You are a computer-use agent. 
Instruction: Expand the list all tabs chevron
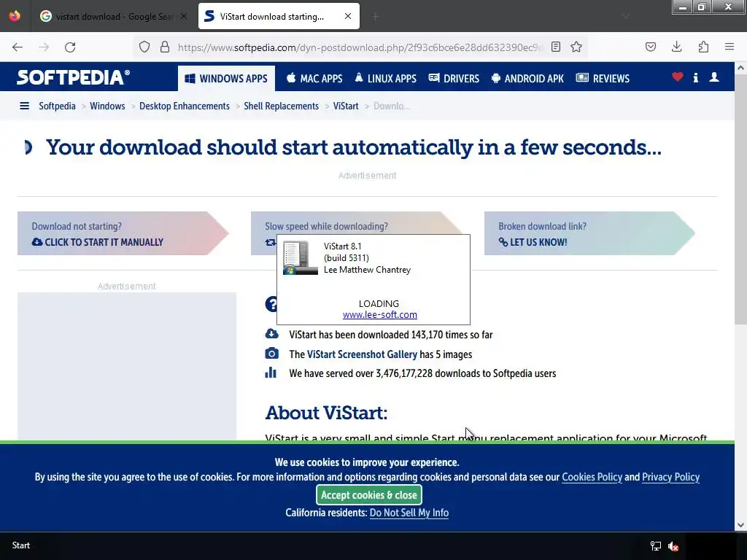pyautogui.click(x=625, y=16)
